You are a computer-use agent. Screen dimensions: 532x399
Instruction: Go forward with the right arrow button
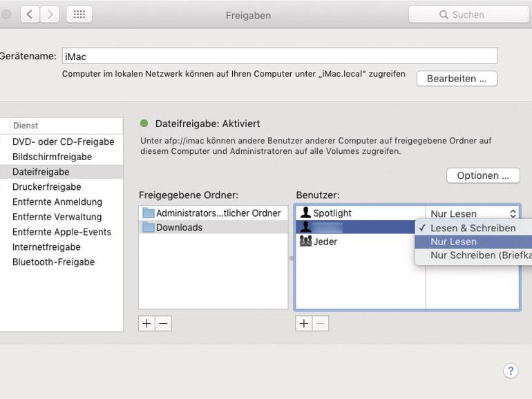[x=50, y=14]
